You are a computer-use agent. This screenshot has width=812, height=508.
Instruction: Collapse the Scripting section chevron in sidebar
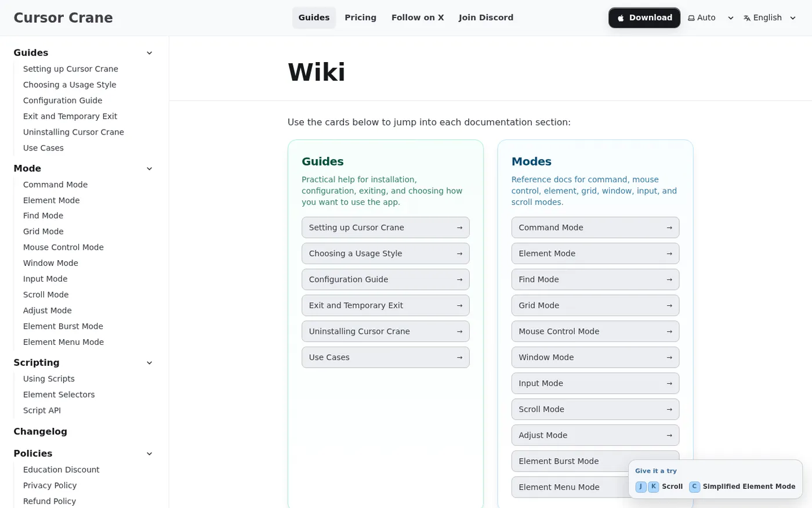149,363
